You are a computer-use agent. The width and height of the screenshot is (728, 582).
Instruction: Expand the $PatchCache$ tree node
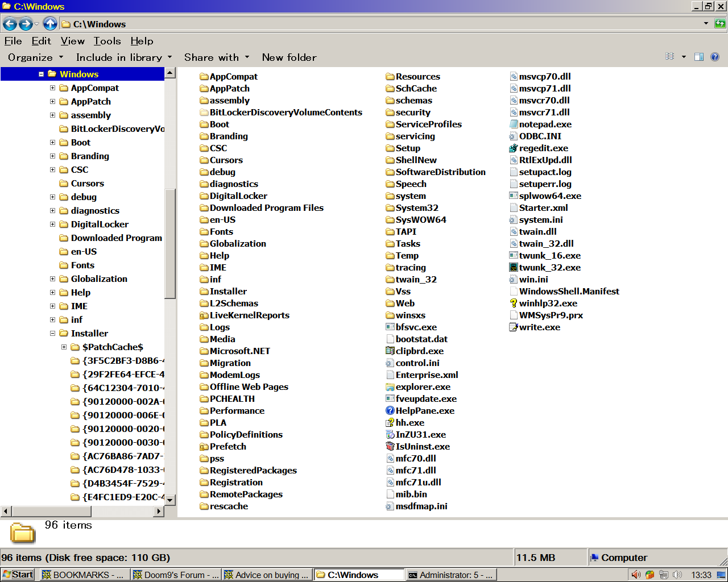click(x=64, y=347)
